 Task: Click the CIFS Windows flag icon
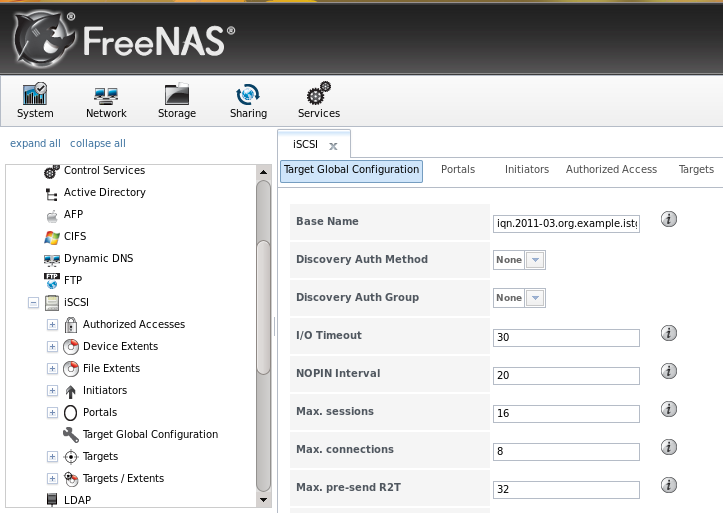click(x=52, y=237)
